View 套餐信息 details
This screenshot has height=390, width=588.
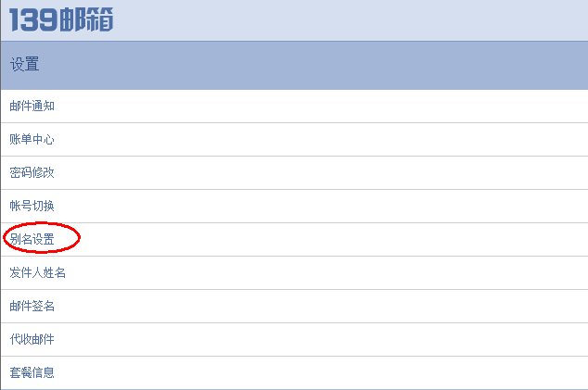click(x=32, y=372)
